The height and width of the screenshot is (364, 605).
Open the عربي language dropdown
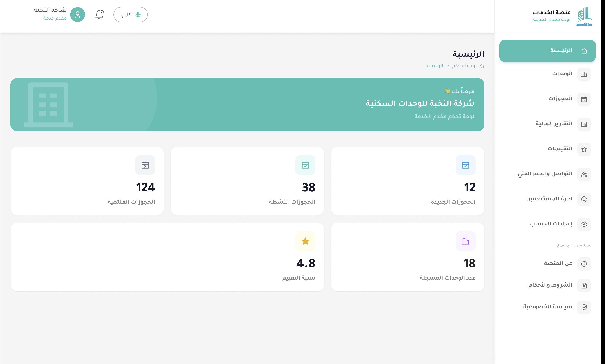click(x=130, y=14)
